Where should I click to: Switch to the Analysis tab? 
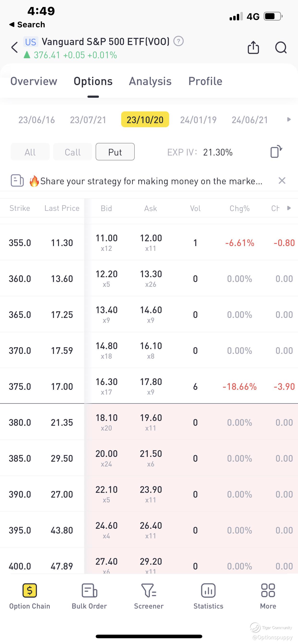click(x=150, y=81)
